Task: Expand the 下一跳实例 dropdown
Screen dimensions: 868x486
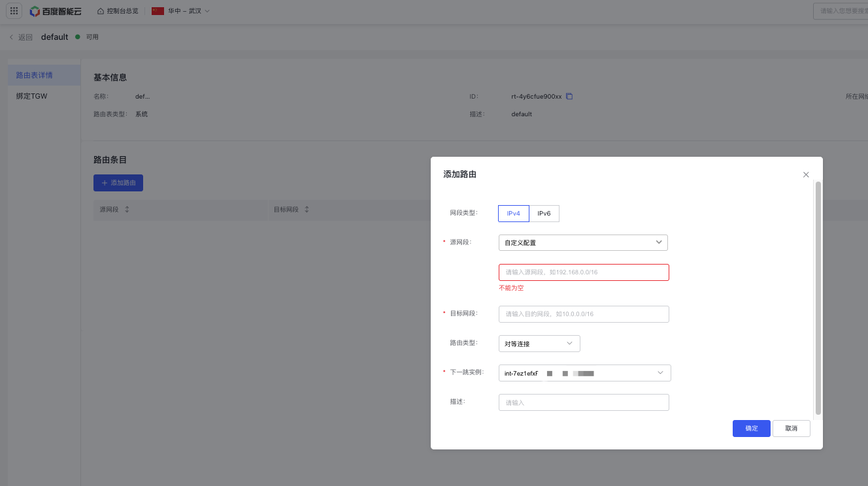Action: point(584,373)
